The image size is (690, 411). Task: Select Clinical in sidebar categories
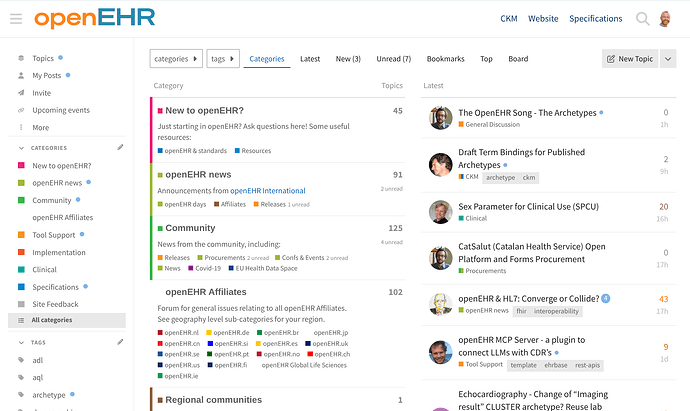(44, 270)
